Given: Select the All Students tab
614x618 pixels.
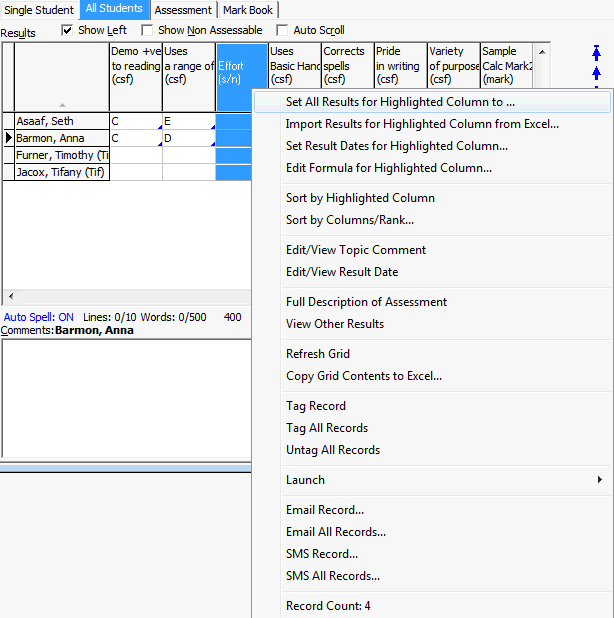Looking at the screenshot, I should click(x=114, y=9).
